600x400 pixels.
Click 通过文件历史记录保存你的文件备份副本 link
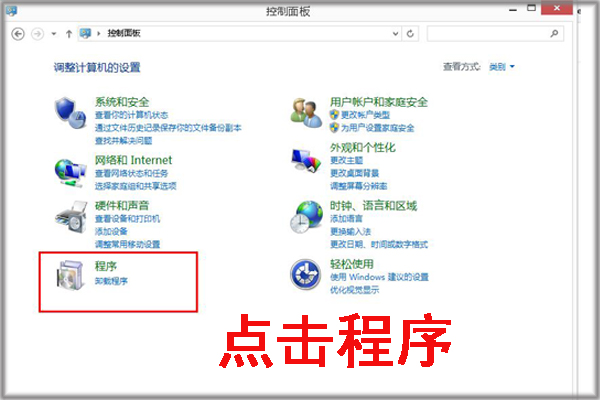pyautogui.click(x=168, y=128)
